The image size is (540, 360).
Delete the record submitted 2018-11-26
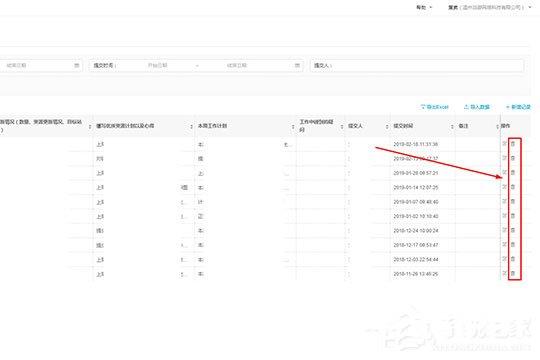pos(513,274)
